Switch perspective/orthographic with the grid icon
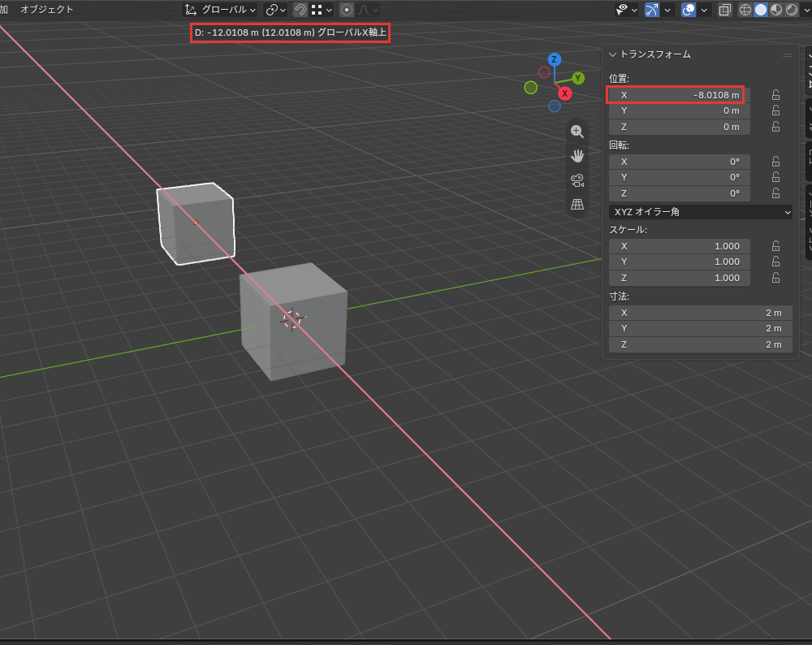Screen dimensions: 812x645 click(x=577, y=204)
